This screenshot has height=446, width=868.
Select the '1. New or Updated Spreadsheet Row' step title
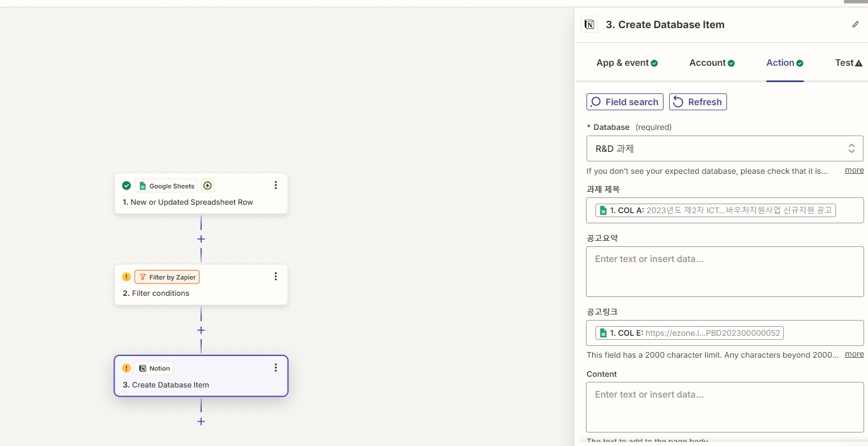point(188,202)
